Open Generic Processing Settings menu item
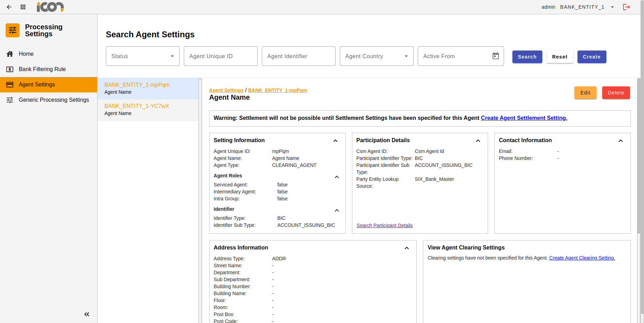The width and height of the screenshot is (644, 323). 54,100
